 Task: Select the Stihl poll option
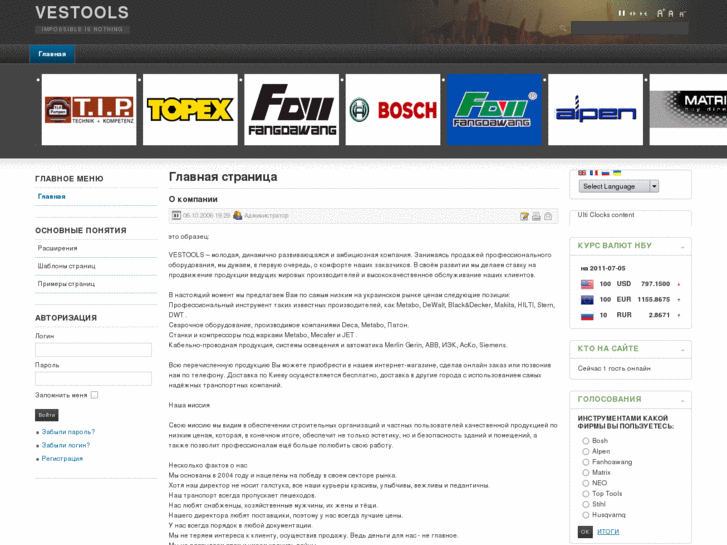pyautogui.click(x=586, y=505)
